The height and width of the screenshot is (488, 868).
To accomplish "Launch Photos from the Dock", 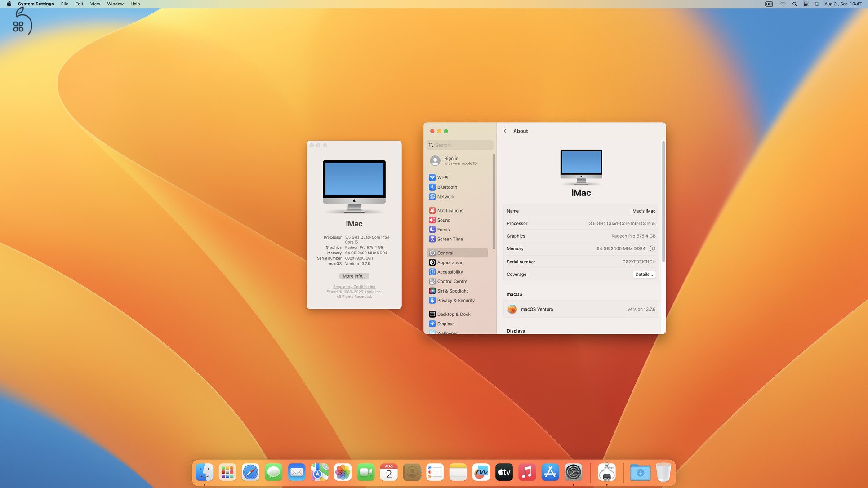I will [x=343, y=472].
